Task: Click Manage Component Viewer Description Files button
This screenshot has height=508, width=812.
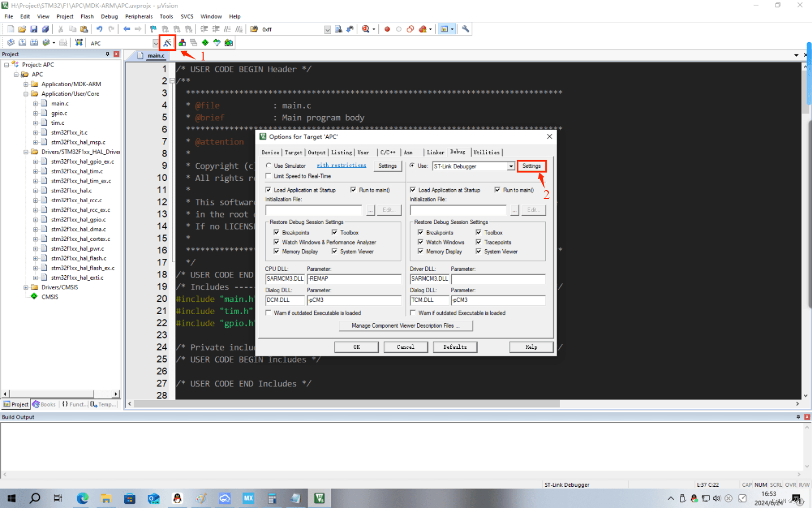Action: [x=406, y=326]
